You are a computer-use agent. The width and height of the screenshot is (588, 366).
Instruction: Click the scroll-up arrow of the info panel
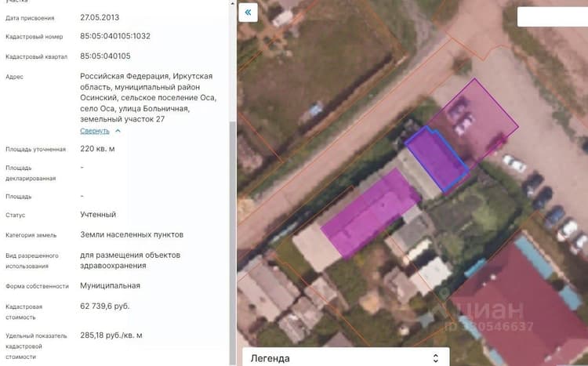point(233,3)
